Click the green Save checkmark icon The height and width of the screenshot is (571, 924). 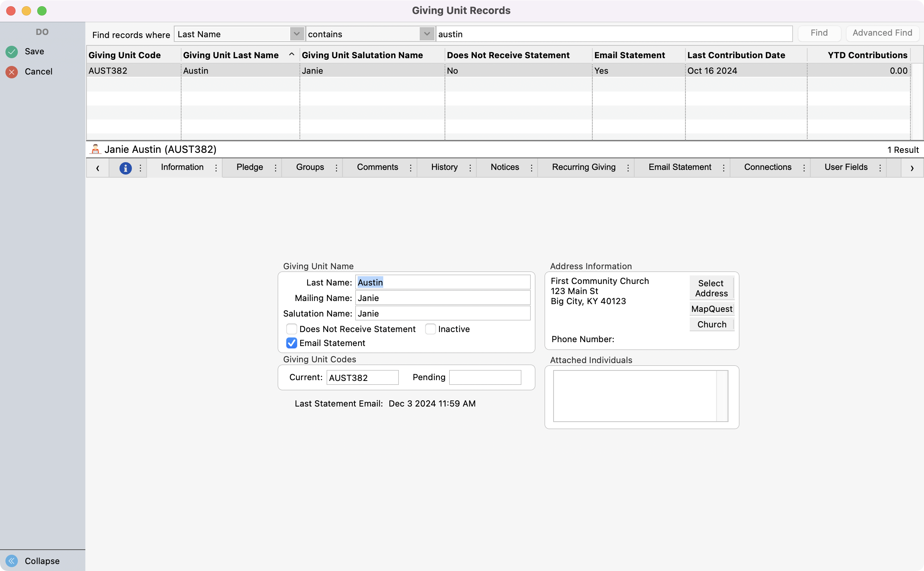tap(11, 51)
